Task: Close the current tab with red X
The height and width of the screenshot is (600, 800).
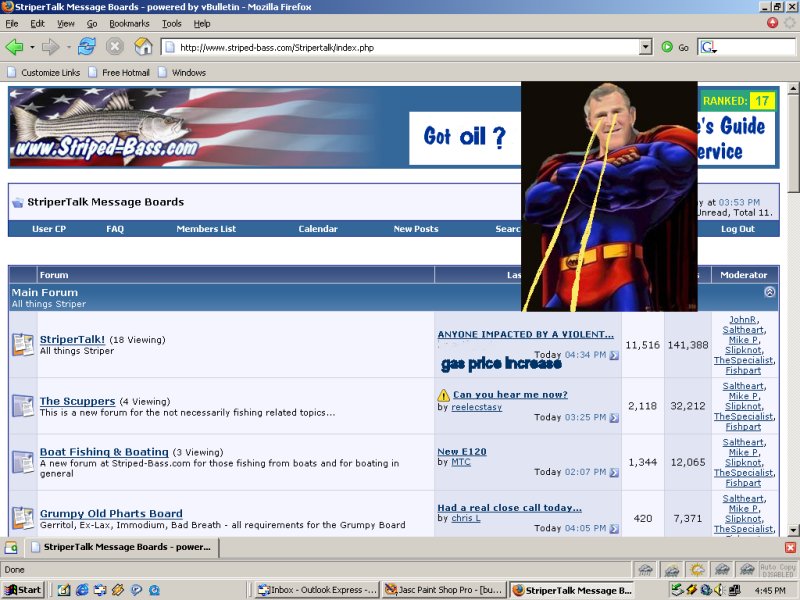Action: [x=790, y=547]
